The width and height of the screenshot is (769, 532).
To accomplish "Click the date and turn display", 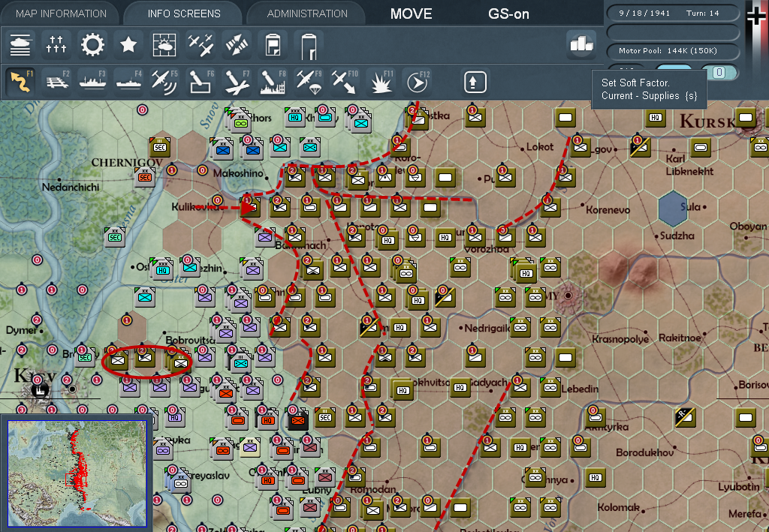I will click(x=673, y=14).
